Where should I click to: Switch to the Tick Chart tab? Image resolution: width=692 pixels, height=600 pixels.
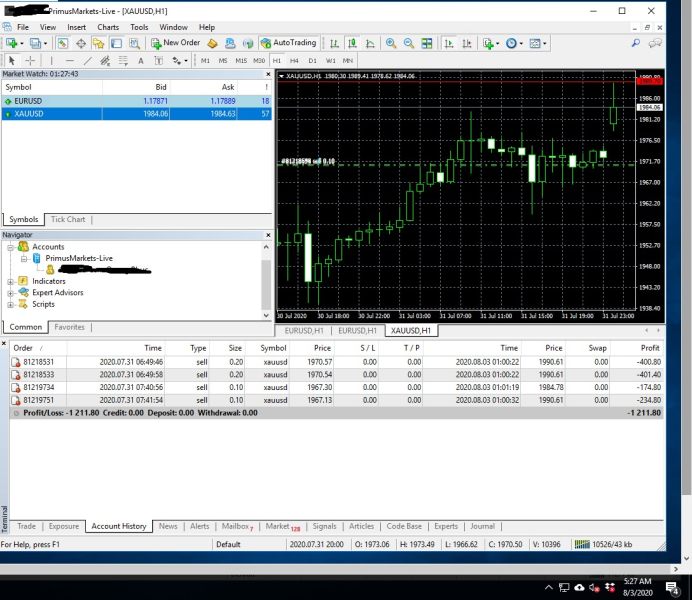pyautogui.click(x=68, y=219)
